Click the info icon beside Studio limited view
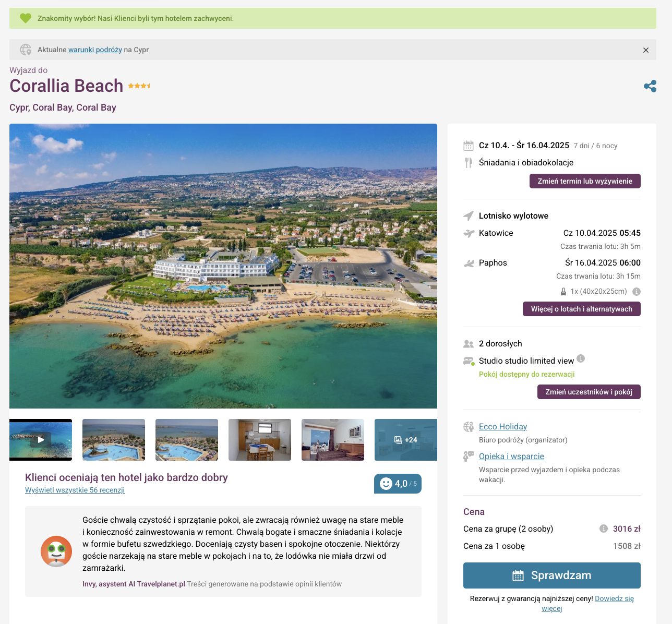 pyautogui.click(x=581, y=358)
